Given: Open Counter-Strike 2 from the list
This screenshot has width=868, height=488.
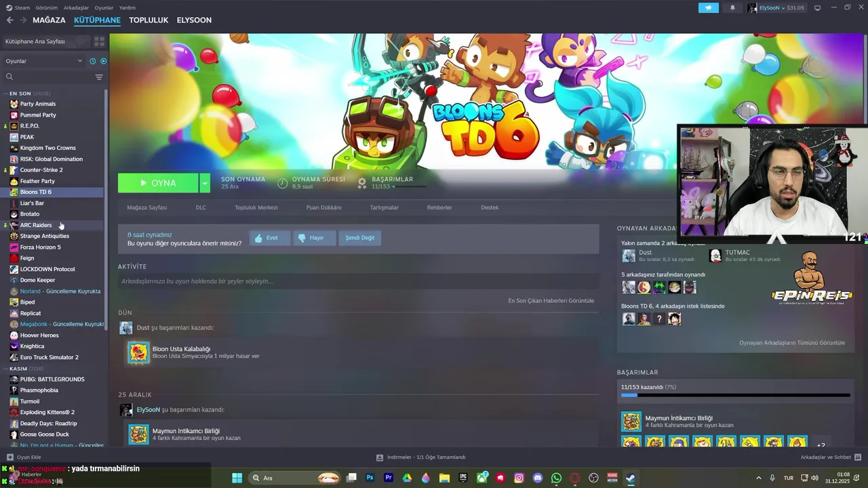Looking at the screenshot, I should point(41,170).
